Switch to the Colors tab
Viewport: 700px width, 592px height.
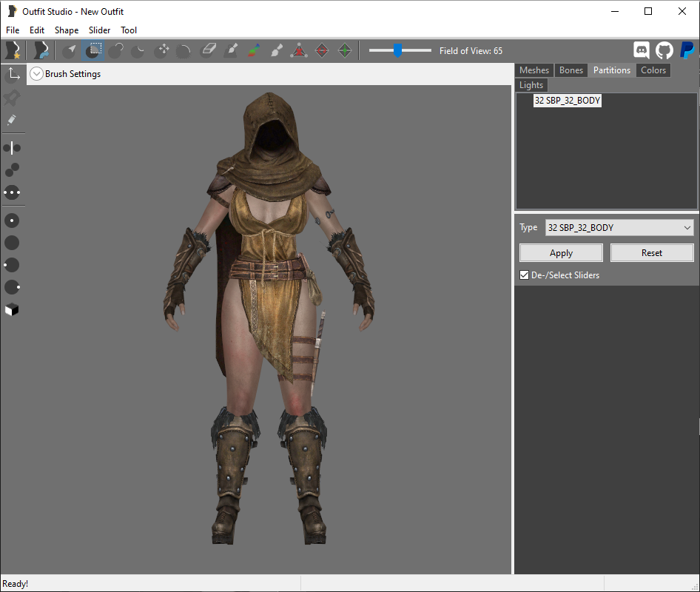coord(653,70)
